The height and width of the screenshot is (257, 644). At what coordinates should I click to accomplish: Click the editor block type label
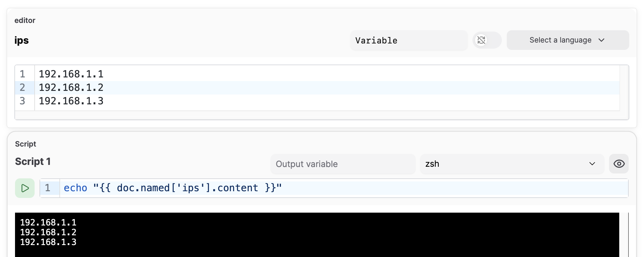click(25, 20)
